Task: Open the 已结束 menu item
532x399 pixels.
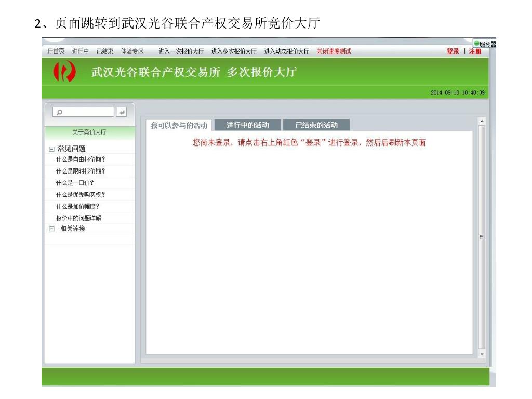Action: (105, 51)
